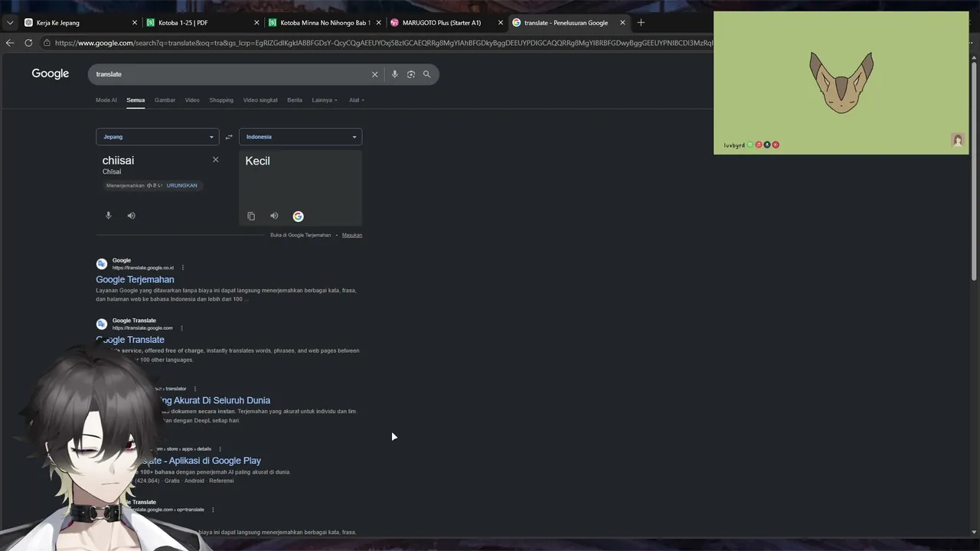Open the target language Indonesia dropdown
Image resolution: width=980 pixels, height=551 pixels.
click(300, 137)
